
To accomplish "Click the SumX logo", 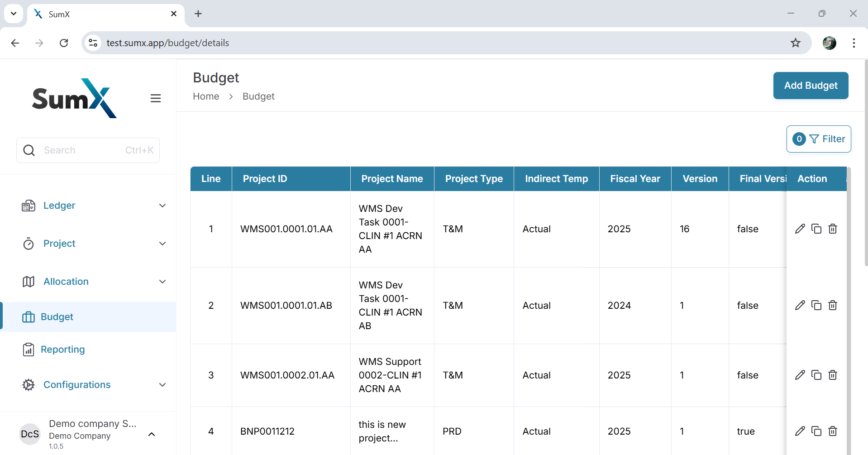I will (x=74, y=98).
